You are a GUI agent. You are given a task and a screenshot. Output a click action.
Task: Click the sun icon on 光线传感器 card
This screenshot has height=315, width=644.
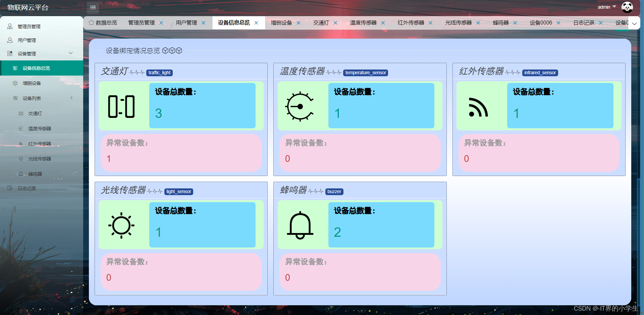[122, 225]
